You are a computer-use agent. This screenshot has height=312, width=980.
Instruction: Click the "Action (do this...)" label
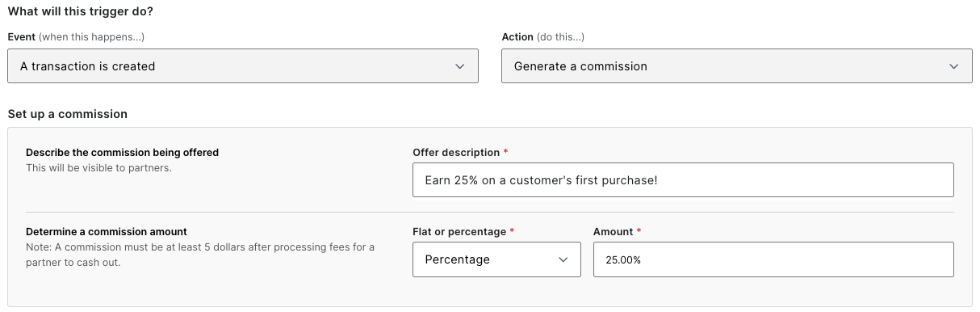pos(542,37)
